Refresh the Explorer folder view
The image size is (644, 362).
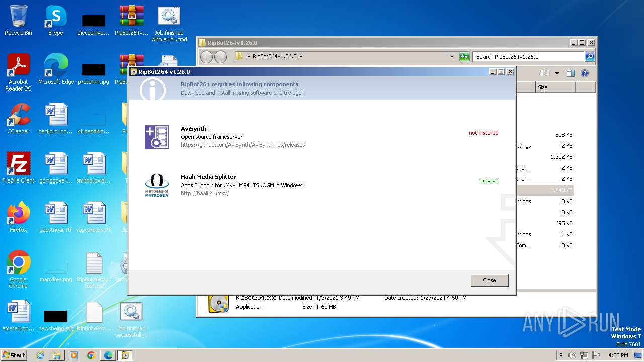coord(464,57)
